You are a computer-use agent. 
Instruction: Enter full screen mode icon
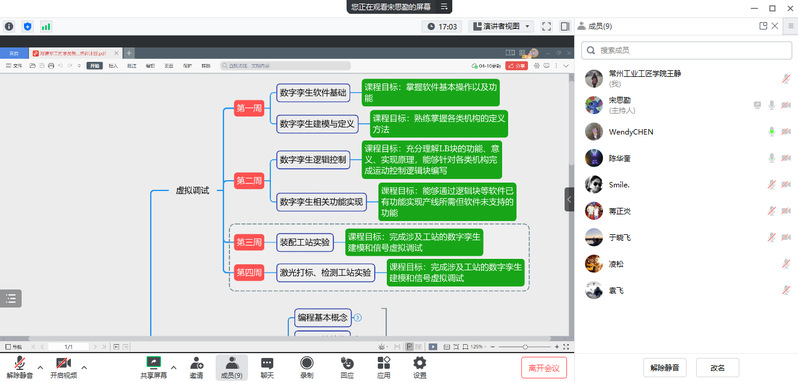[x=547, y=26]
